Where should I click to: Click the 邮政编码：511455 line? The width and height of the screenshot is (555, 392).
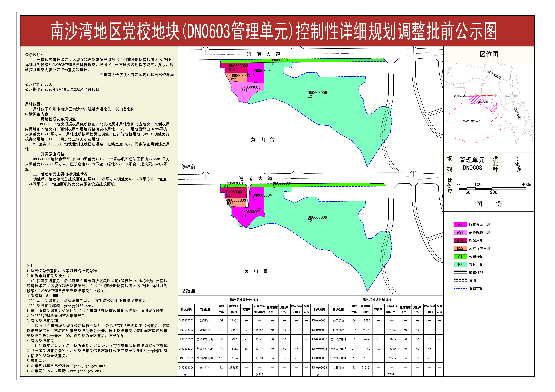point(42,296)
